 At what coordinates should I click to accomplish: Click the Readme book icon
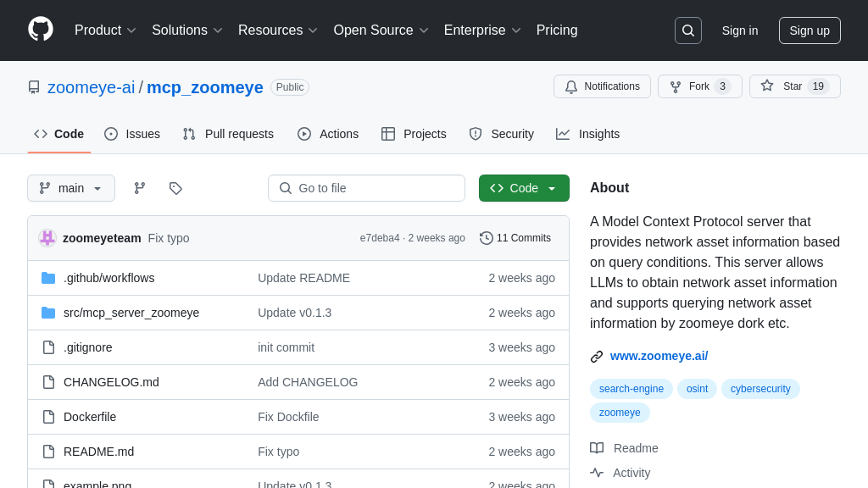pos(597,448)
